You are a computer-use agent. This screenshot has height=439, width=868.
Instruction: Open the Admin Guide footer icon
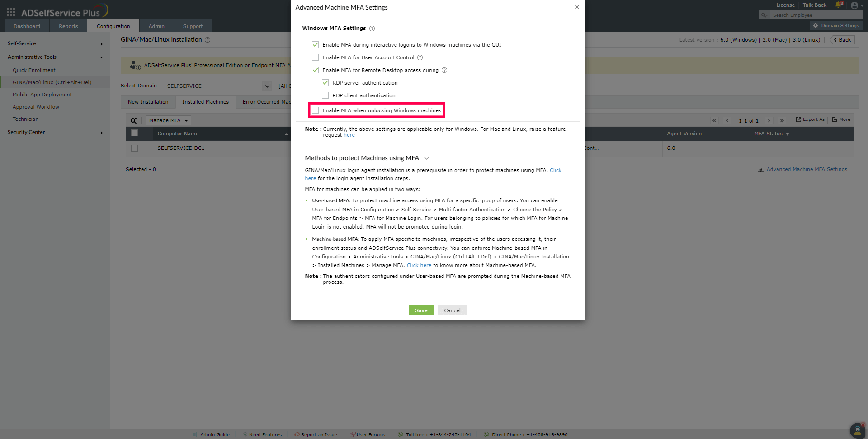coord(195,434)
